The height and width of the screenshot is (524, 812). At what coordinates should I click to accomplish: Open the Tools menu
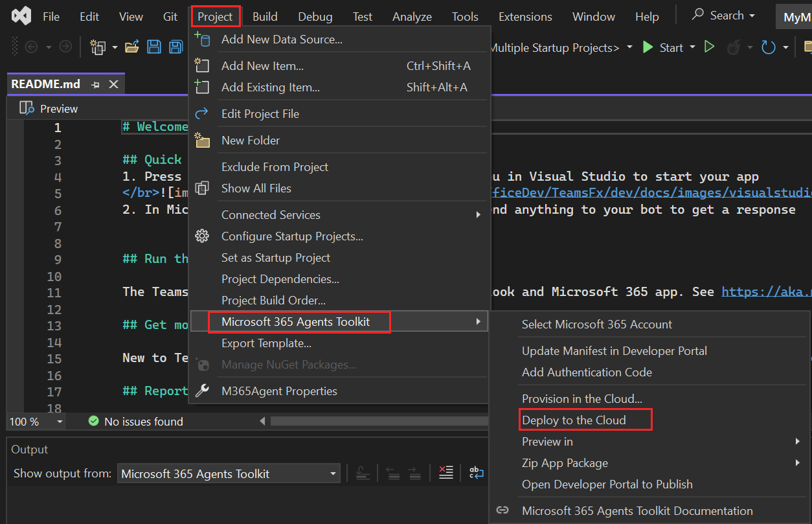[465, 16]
